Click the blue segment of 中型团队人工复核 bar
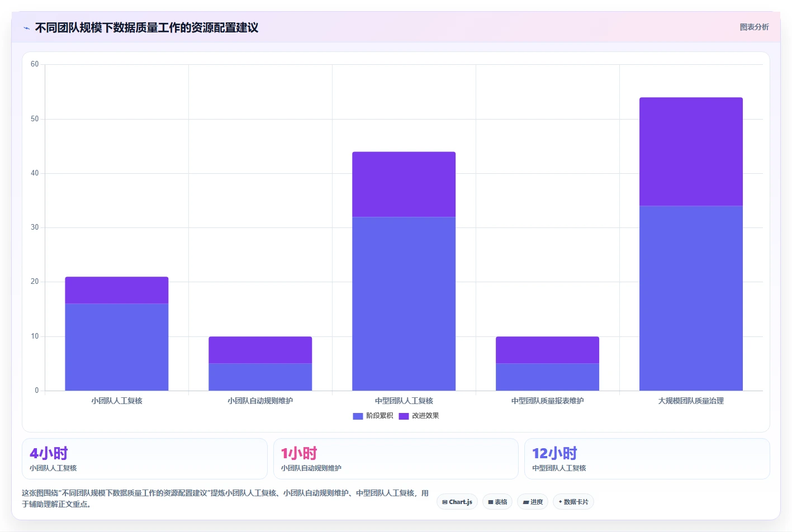Image resolution: width=792 pixels, height=532 pixels. coord(404,303)
